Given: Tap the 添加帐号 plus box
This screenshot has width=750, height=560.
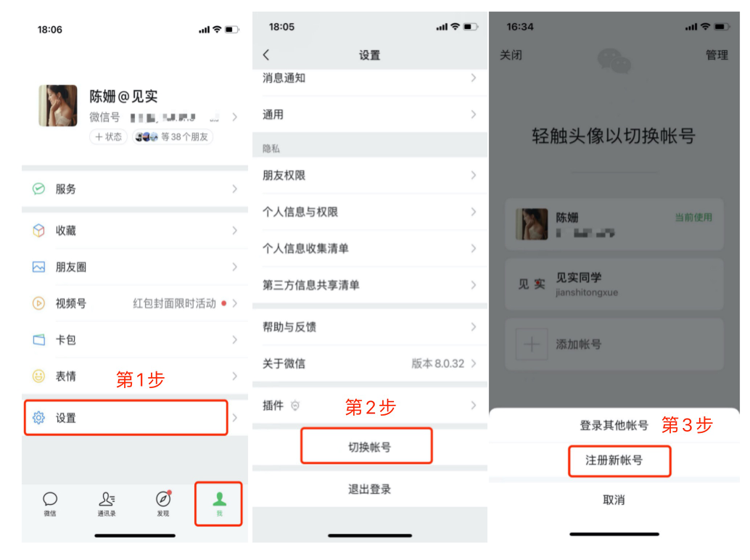Looking at the screenshot, I should coord(532,345).
